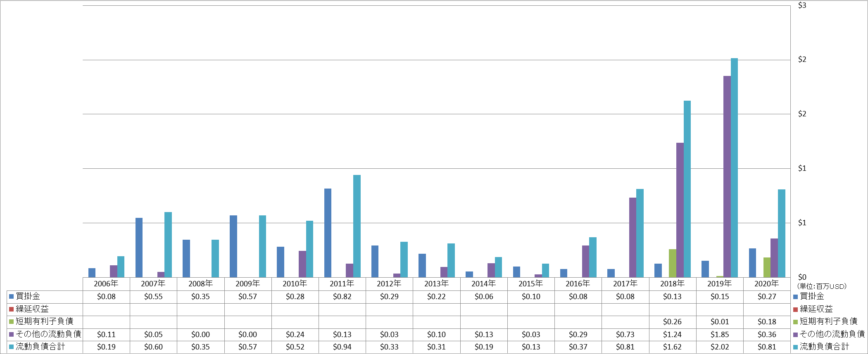Select その他の流動負債 cell $1.24 for 2018年
This screenshot has height=354, width=868.
click(x=672, y=335)
